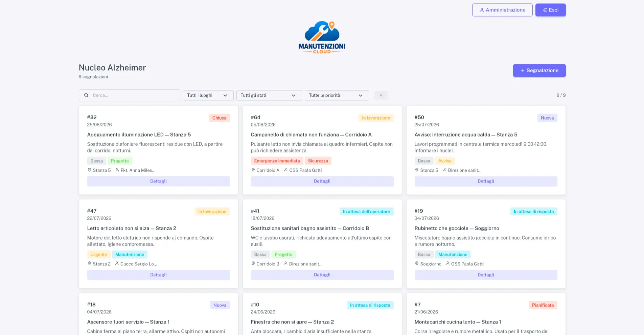Click the Nuova status badge on #50
Viewport: 644px width, 335px height.
(x=547, y=118)
